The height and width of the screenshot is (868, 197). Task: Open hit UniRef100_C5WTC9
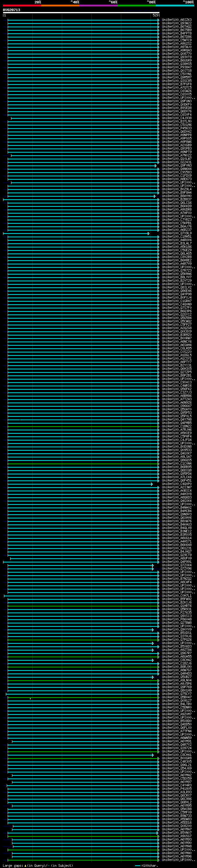tap(176, 40)
